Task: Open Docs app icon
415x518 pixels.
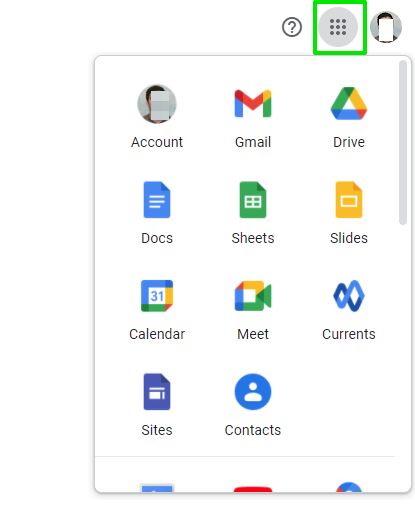Action: [157, 200]
